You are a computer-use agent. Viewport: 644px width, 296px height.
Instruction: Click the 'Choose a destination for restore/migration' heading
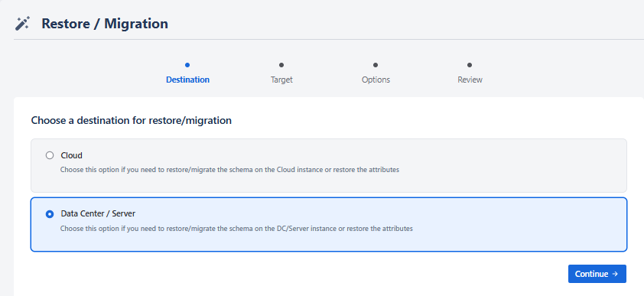[132, 121]
